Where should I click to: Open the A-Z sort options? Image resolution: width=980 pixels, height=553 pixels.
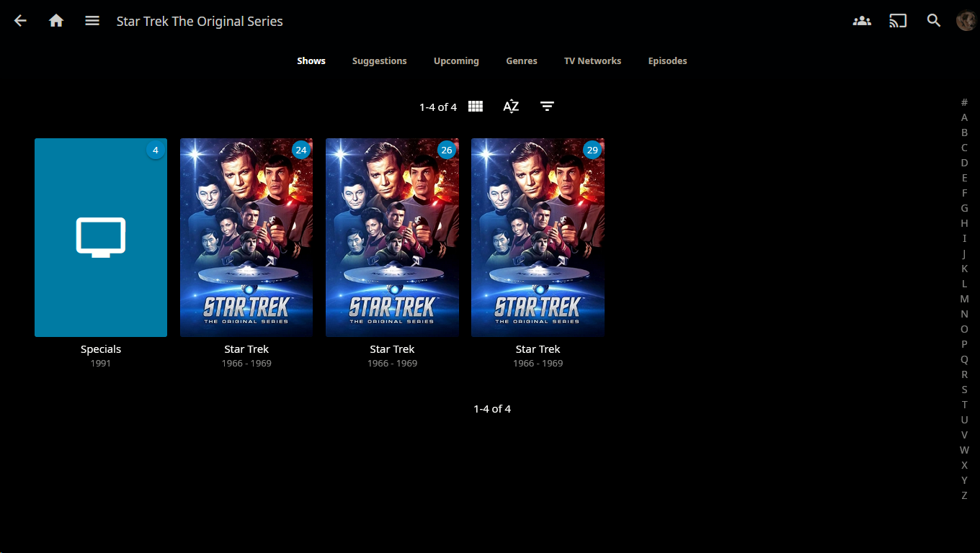(x=511, y=107)
